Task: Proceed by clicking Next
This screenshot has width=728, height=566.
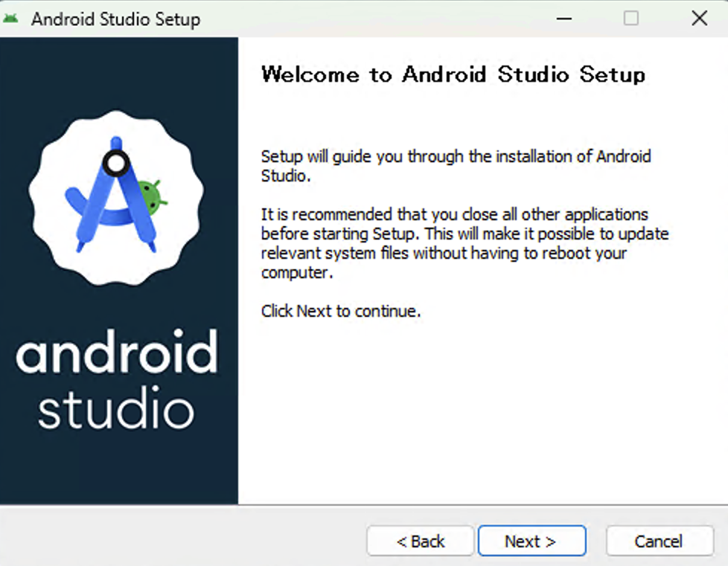Action: (x=531, y=541)
